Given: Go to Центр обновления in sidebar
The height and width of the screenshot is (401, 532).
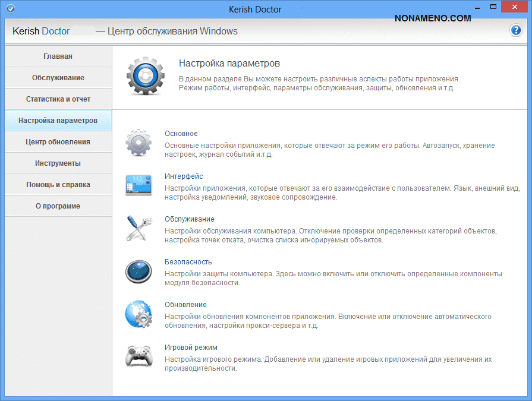Looking at the screenshot, I should [58, 142].
